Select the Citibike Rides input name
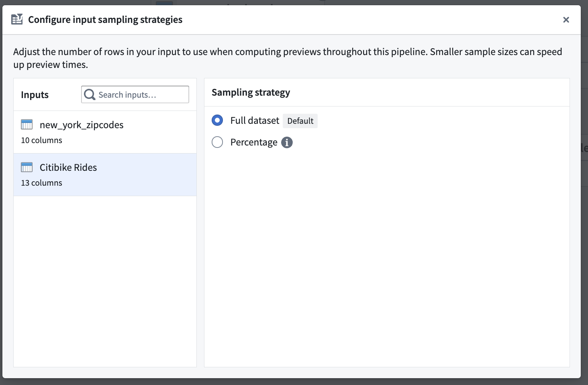The height and width of the screenshot is (385, 588). pos(68,168)
